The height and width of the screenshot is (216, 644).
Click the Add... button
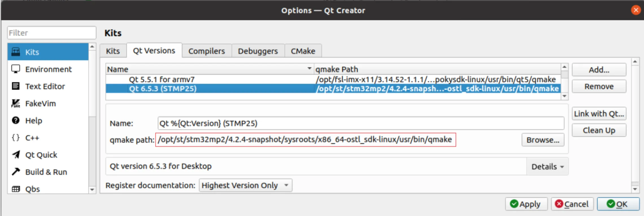599,70
